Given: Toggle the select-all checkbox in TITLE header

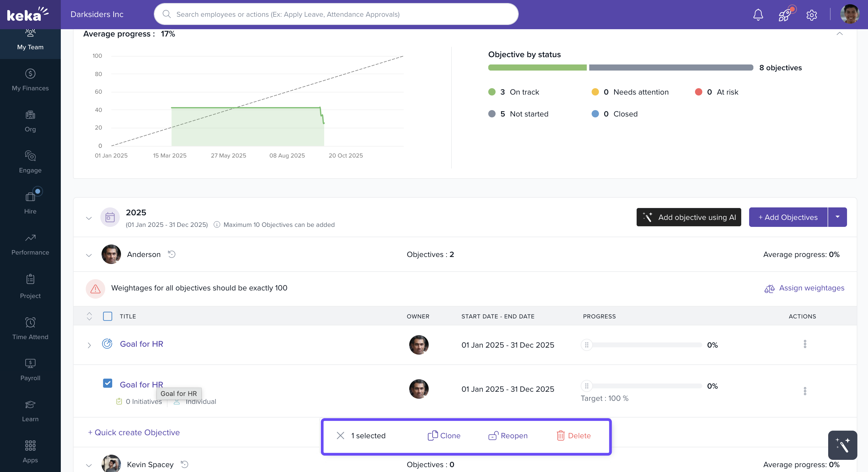Looking at the screenshot, I should click(x=108, y=316).
